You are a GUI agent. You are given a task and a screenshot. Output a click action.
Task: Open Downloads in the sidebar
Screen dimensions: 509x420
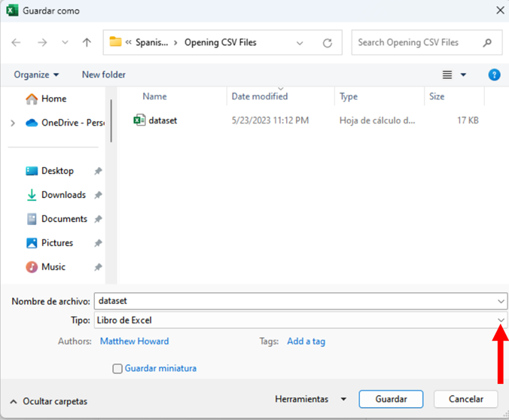coord(63,195)
